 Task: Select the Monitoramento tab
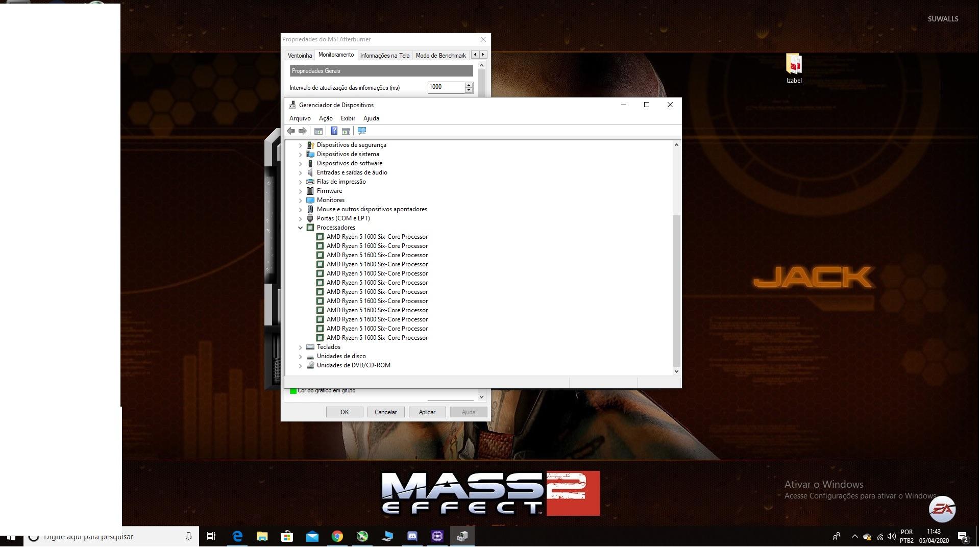pyautogui.click(x=336, y=55)
